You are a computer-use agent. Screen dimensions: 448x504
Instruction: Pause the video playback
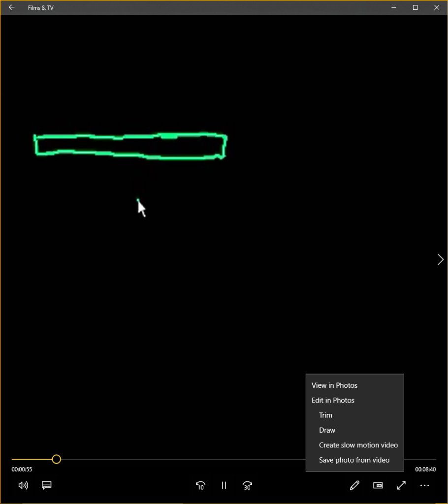click(224, 485)
